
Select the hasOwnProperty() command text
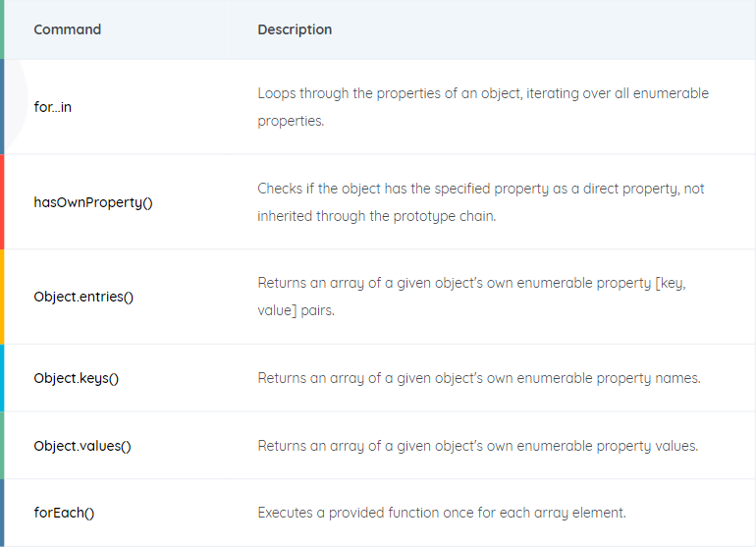(x=93, y=202)
